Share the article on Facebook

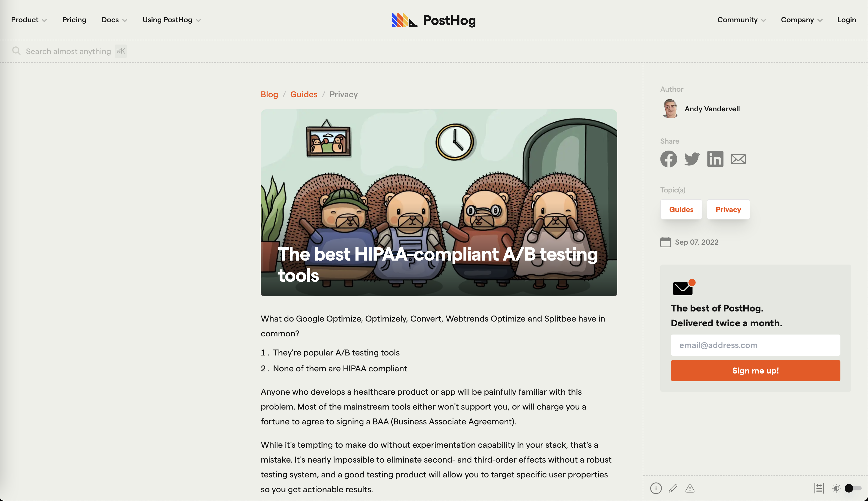click(x=668, y=159)
